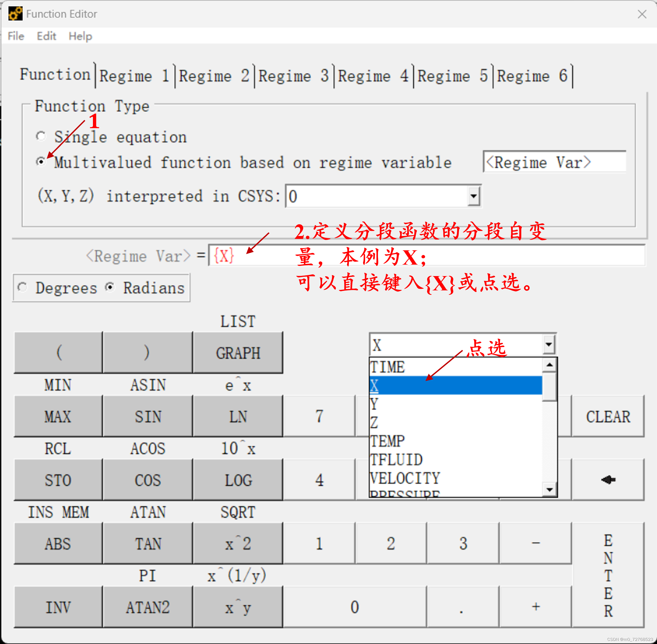The height and width of the screenshot is (644, 657).
Task: Select the Multivalued function radio button
Action: tap(41, 162)
